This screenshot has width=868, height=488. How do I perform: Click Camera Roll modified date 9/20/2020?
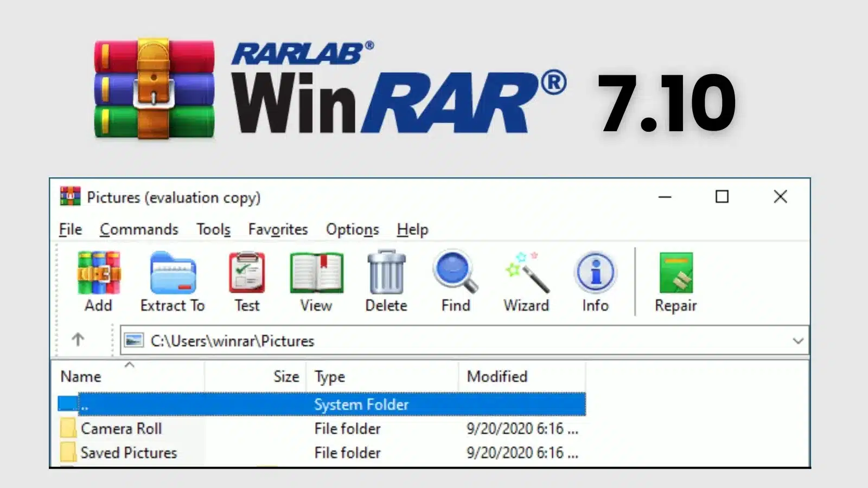[x=522, y=428]
